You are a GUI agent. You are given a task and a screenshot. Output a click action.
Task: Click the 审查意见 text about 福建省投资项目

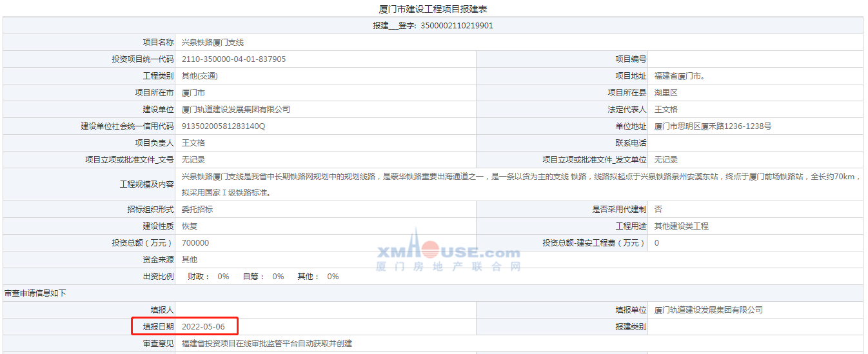[266, 344]
